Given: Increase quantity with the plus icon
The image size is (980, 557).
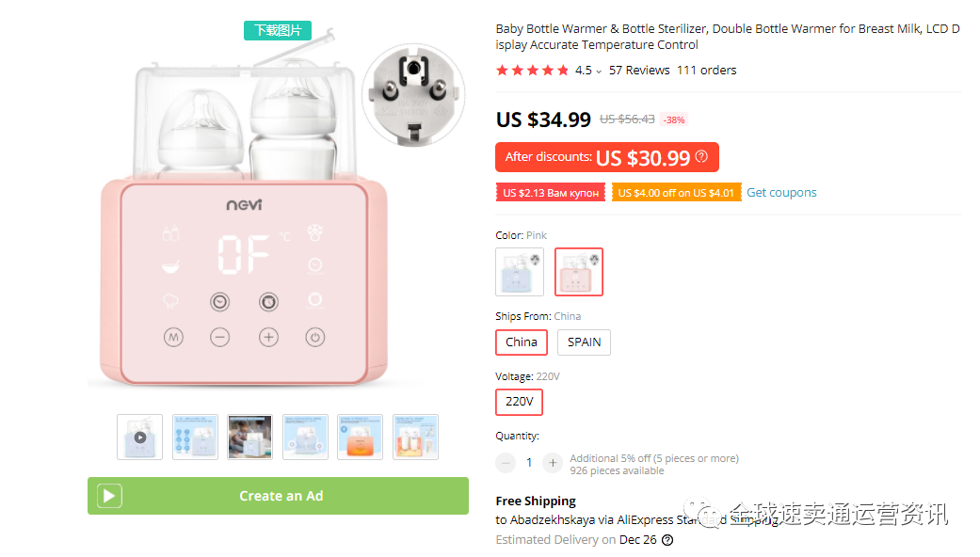Looking at the screenshot, I should [x=553, y=462].
